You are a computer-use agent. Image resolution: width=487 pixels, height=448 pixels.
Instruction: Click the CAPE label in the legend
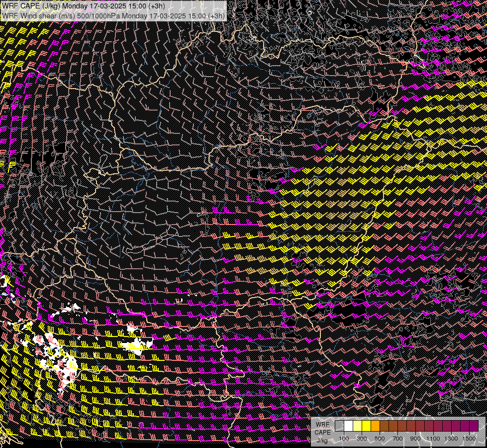(323, 433)
